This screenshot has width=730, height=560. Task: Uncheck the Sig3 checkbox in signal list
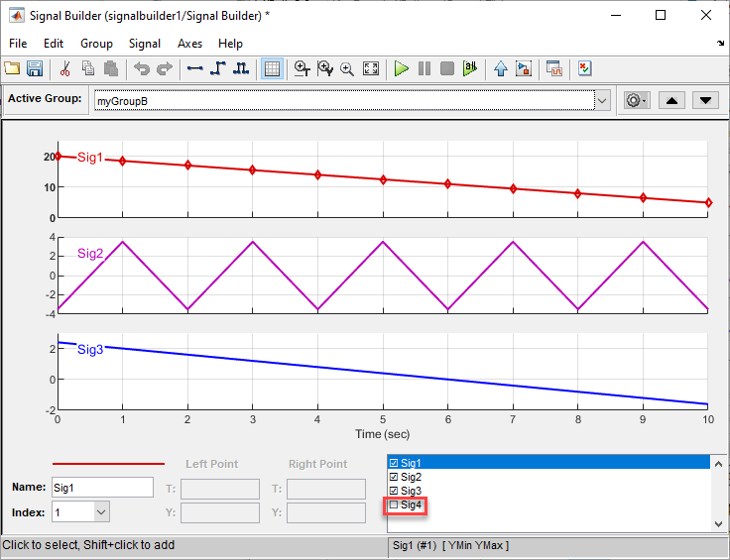tap(394, 491)
